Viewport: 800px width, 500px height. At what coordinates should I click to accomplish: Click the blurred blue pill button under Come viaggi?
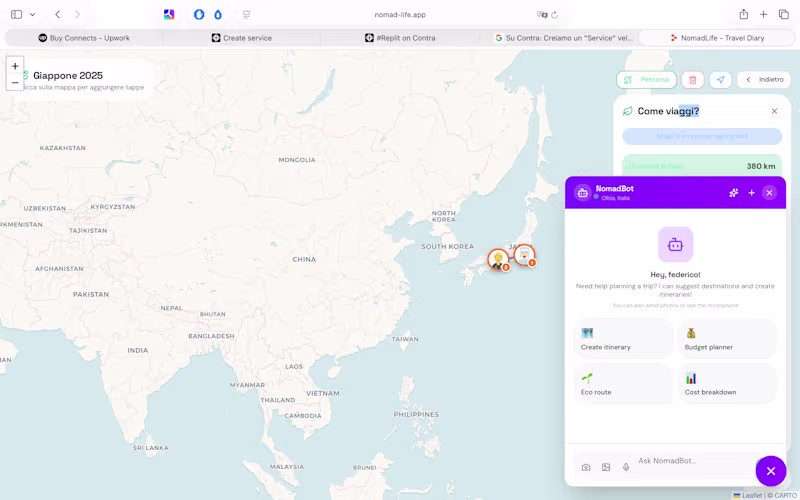pyautogui.click(x=702, y=136)
